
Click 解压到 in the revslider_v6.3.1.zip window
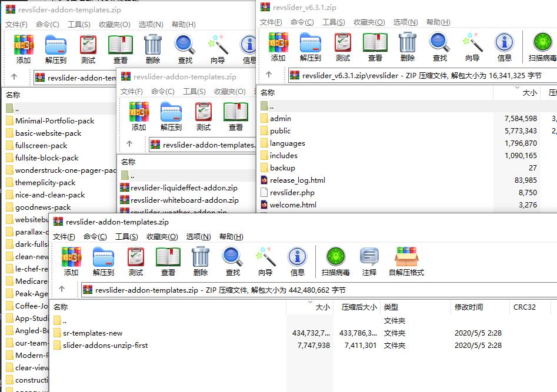[311, 47]
